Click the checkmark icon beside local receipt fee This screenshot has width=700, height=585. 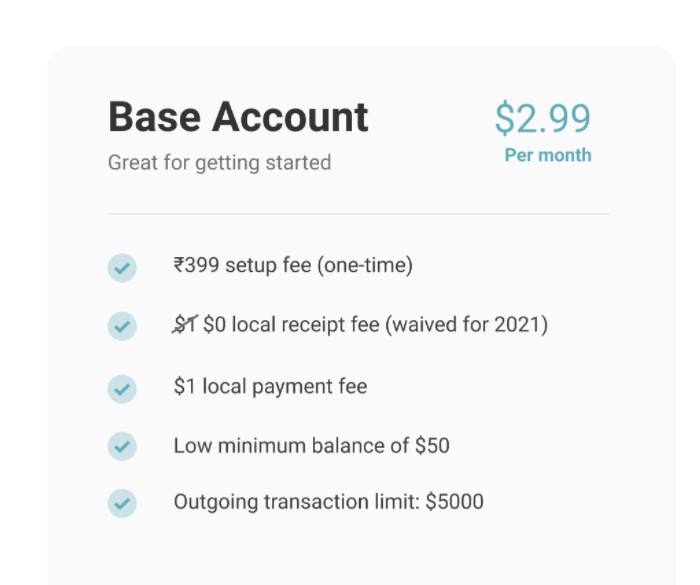pyautogui.click(x=122, y=326)
